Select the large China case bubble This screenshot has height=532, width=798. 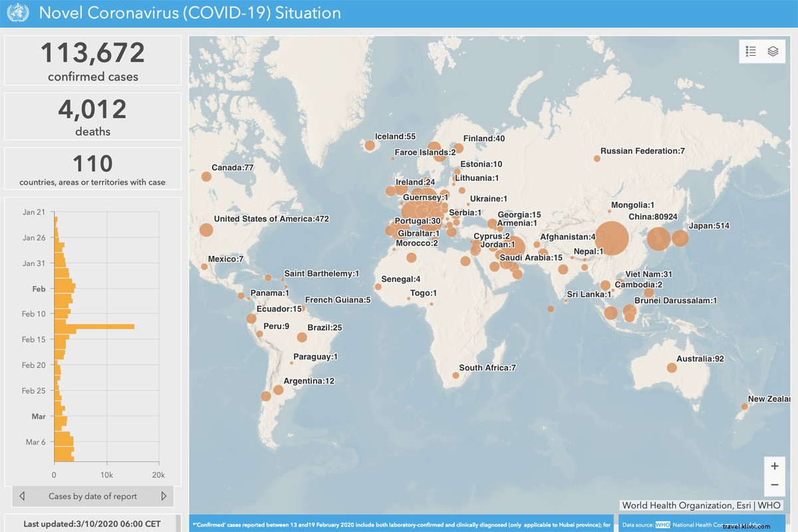tap(611, 239)
